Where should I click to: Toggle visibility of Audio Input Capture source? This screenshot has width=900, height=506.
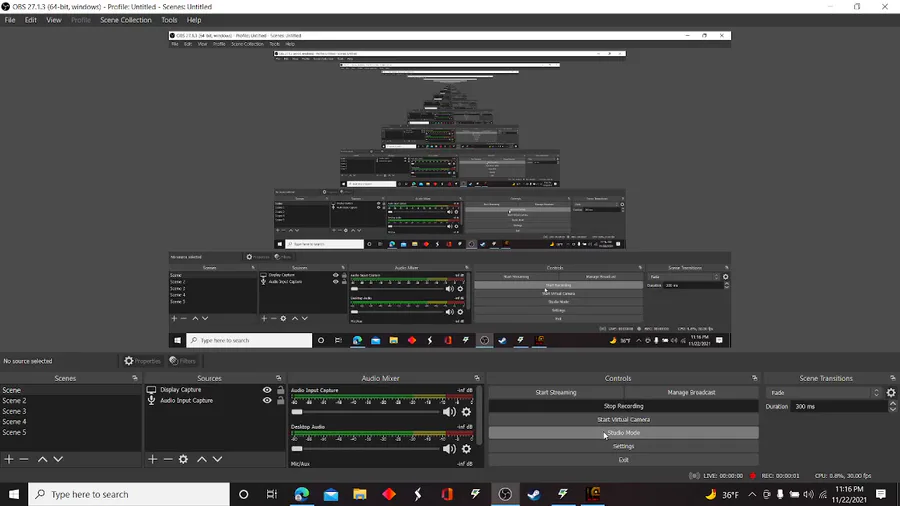pyautogui.click(x=267, y=400)
